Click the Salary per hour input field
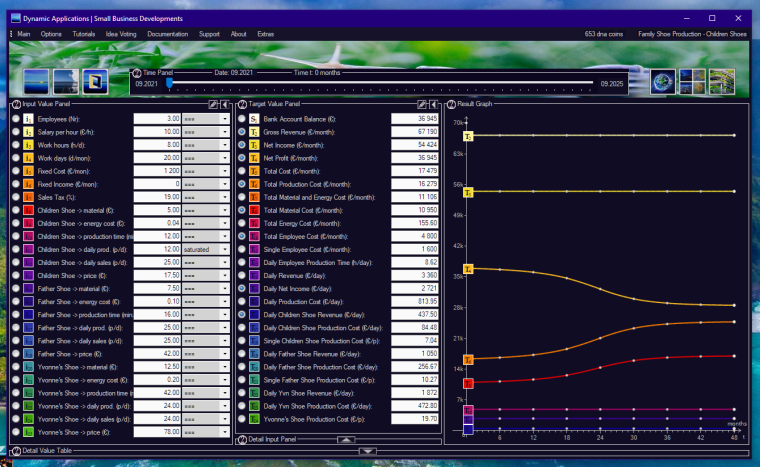 click(x=157, y=131)
